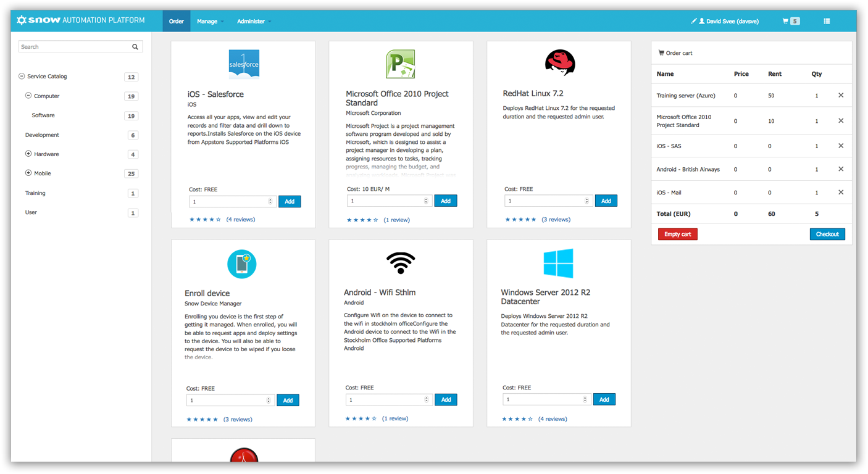Screen dimensions: 868x474
Task: Select Training category
Action: [35, 193]
